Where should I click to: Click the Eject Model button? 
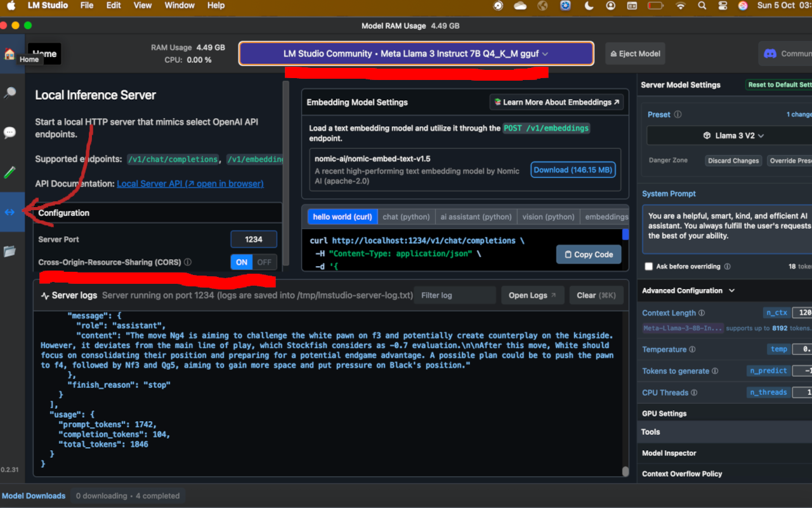point(634,54)
